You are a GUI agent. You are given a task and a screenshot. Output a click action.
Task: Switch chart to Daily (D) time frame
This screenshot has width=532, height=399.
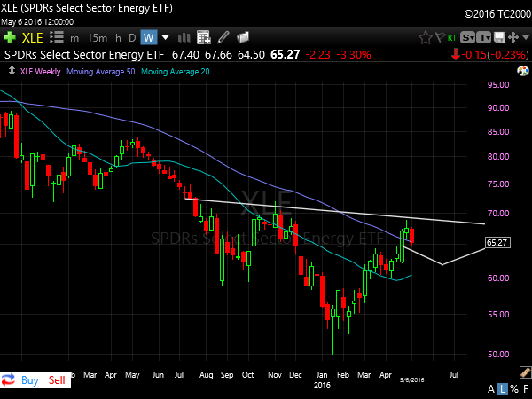point(132,37)
